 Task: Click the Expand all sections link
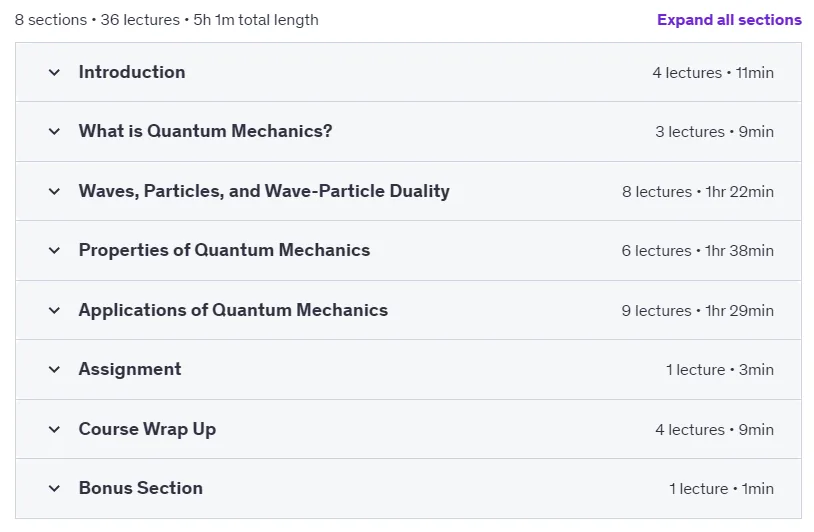729,20
